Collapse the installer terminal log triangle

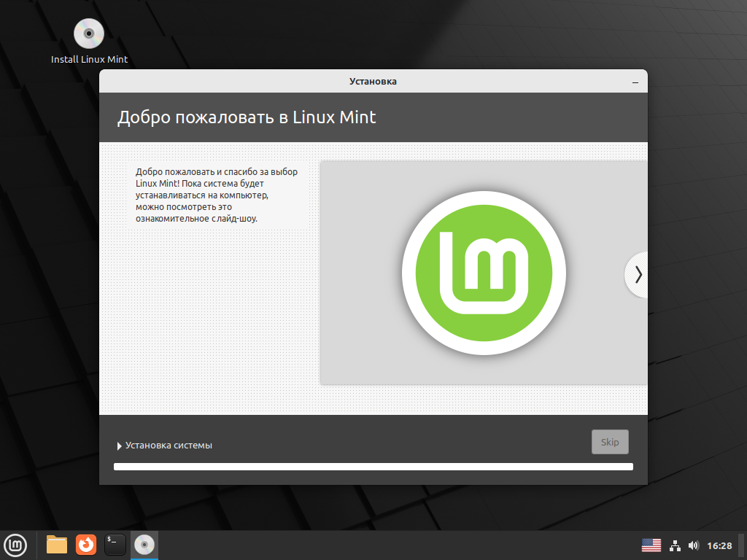coord(120,445)
